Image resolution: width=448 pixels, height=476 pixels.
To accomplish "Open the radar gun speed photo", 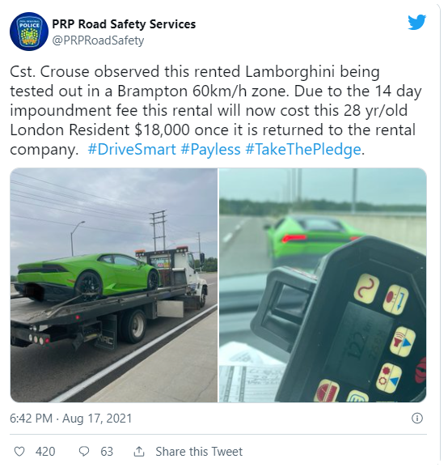I will [x=323, y=285].
